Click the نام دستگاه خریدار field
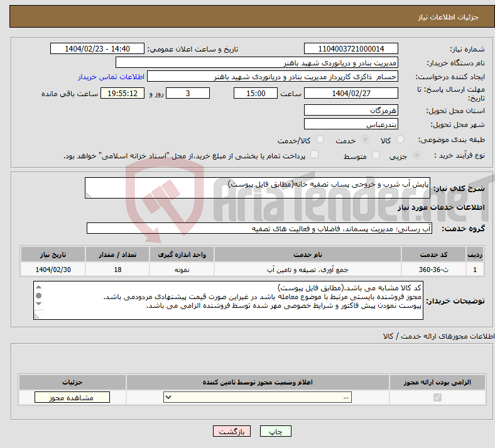The height and width of the screenshot is (448, 495). [x=257, y=62]
